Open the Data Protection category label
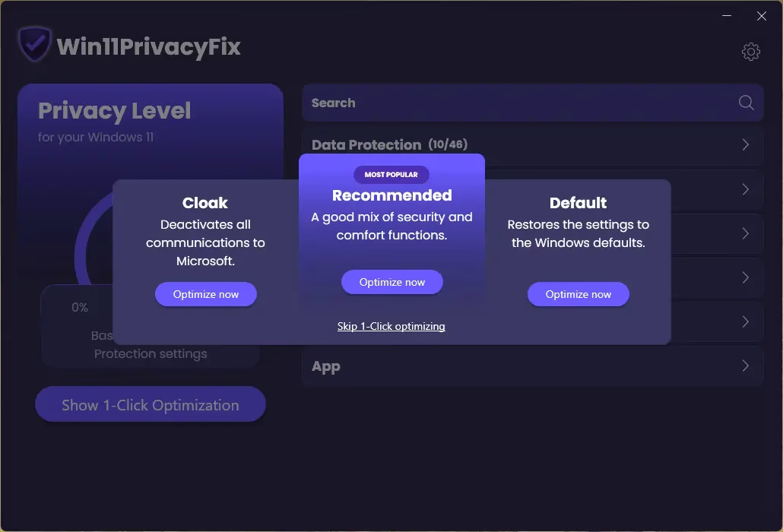The height and width of the screenshot is (532, 783). click(x=366, y=144)
